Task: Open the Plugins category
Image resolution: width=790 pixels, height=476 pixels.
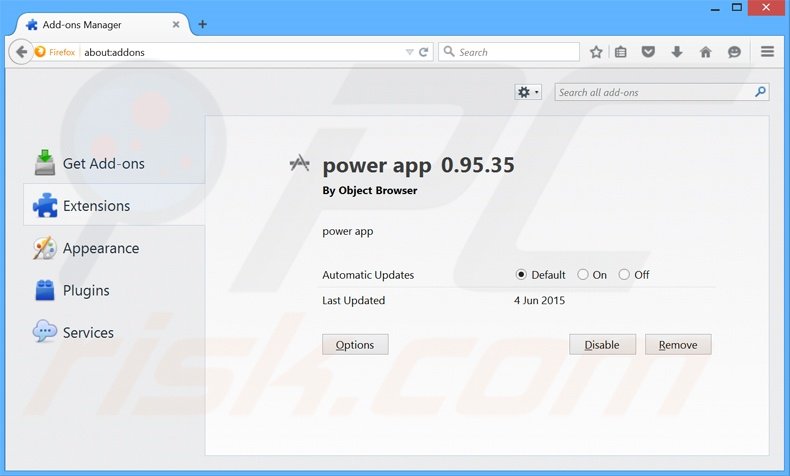Action: click(x=114, y=290)
